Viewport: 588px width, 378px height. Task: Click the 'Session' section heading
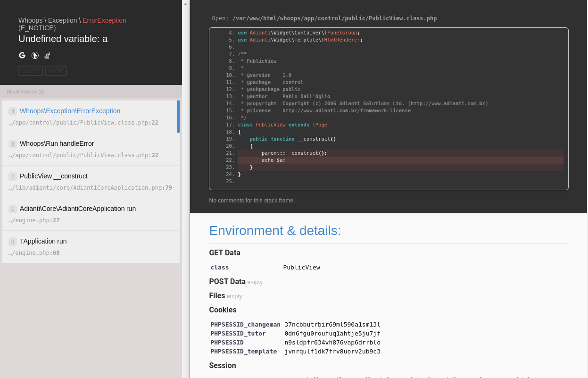[x=223, y=366]
